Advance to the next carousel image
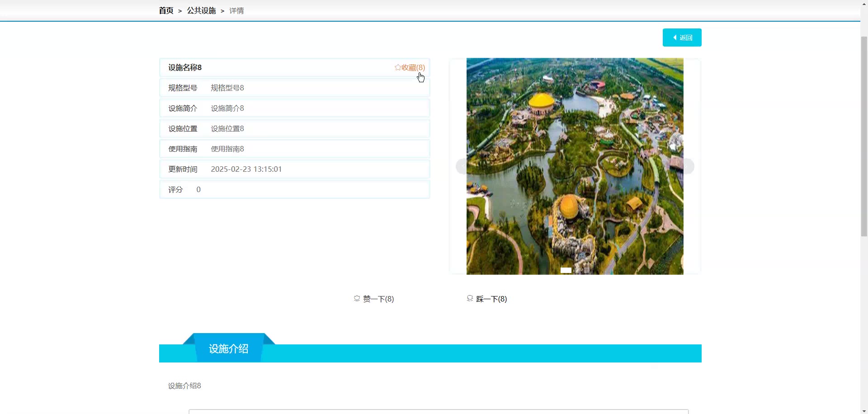 click(687, 166)
